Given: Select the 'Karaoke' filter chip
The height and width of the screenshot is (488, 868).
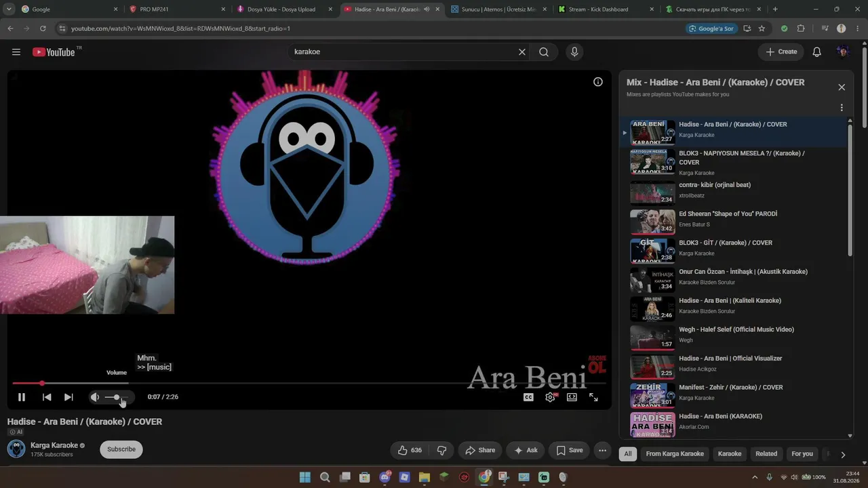Looking at the screenshot, I should (x=730, y=454).
